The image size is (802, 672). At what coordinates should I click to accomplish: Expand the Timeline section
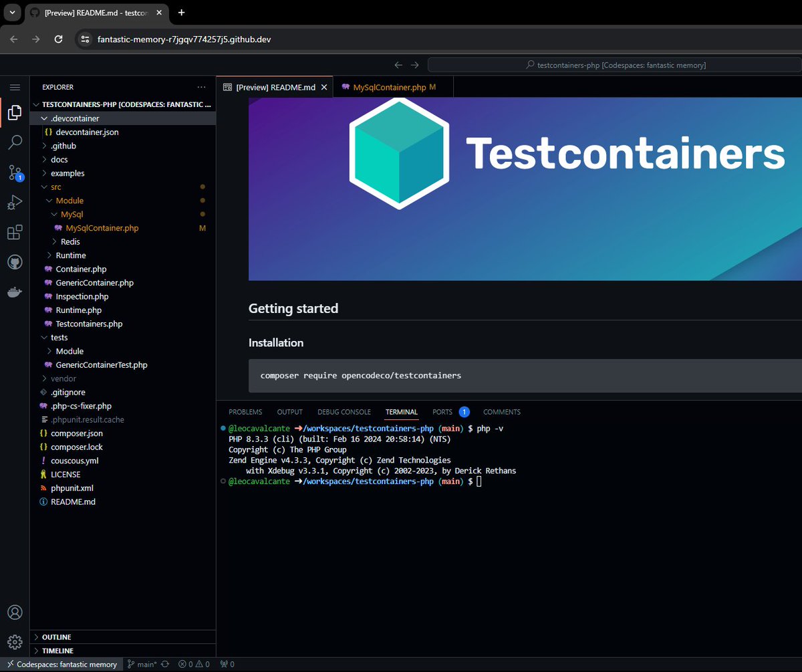tap(123, 651)
